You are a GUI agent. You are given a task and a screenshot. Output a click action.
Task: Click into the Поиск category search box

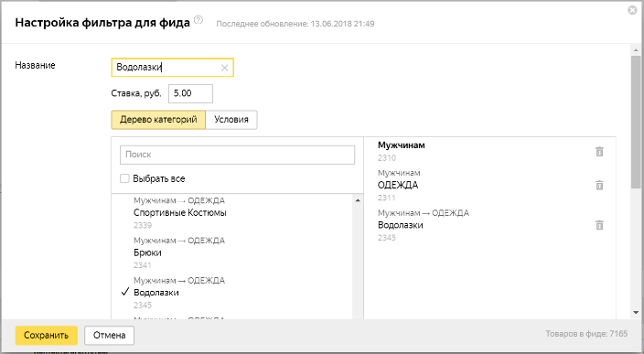pyautogui.click(x=238, y=155)
